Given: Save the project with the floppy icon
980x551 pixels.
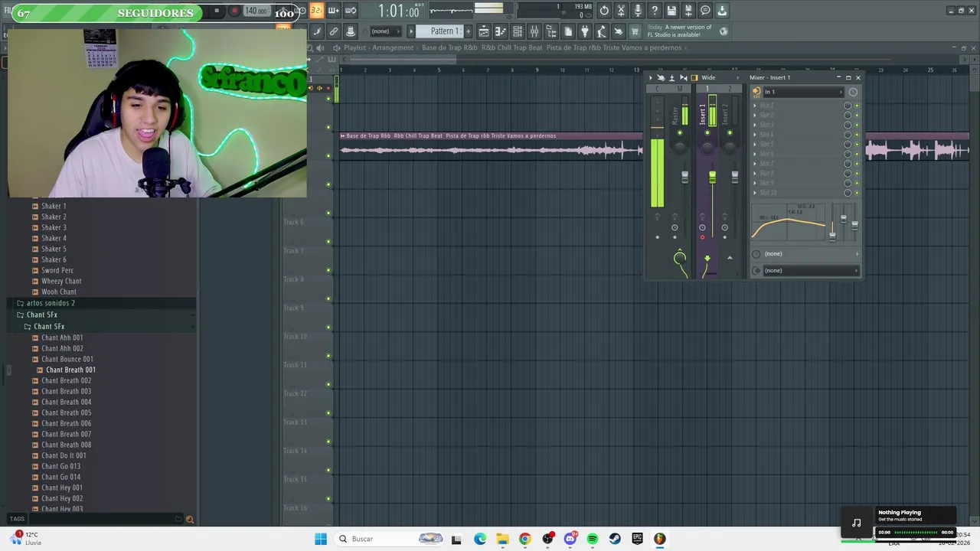Looking at the screenshot, I should pos(671,11).
